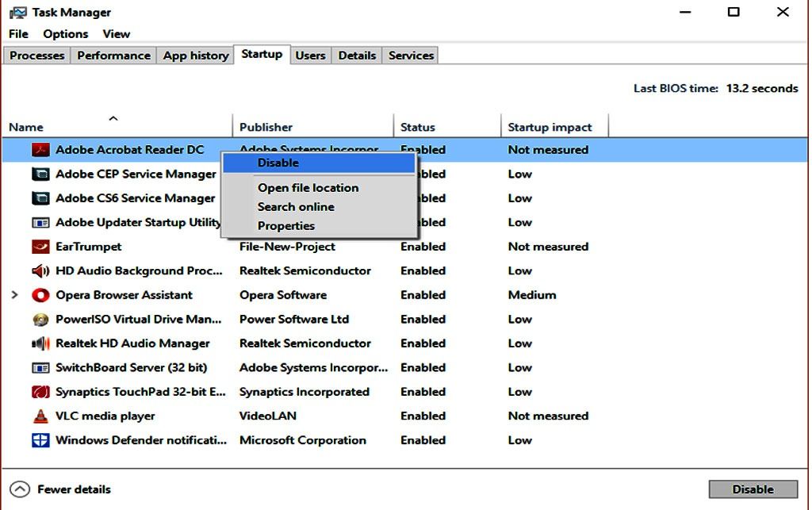
Task: Click the Synaptics TouchPad icon
Action: [40, 392]
